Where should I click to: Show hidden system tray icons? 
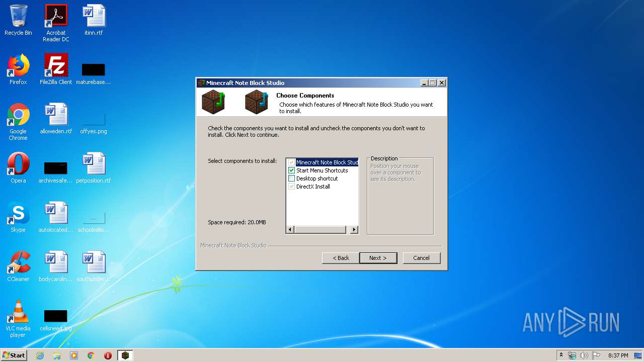click(561, 355)
